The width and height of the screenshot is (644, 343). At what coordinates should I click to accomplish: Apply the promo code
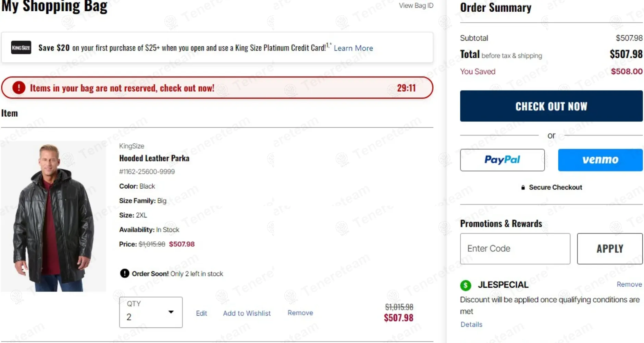pos(610,249)
